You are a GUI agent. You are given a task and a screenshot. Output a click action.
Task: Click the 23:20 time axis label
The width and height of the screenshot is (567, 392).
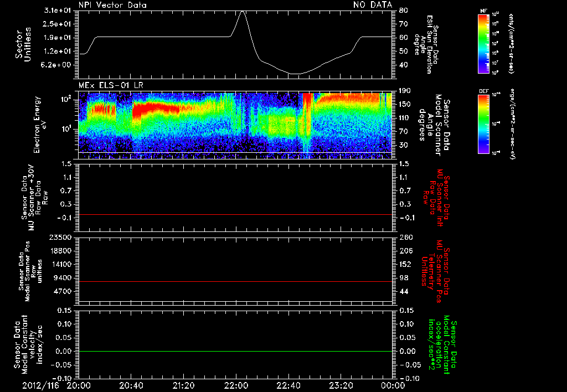(341, 385)
